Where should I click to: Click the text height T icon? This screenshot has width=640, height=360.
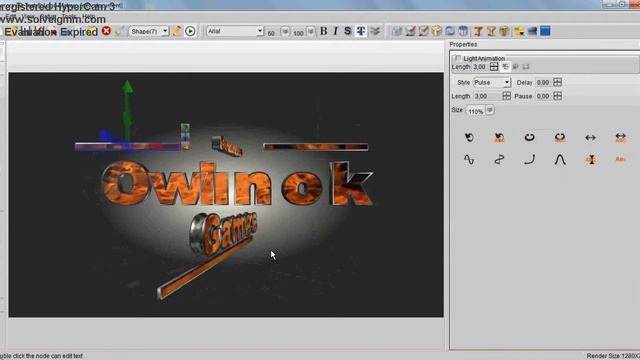click(361, 31)
